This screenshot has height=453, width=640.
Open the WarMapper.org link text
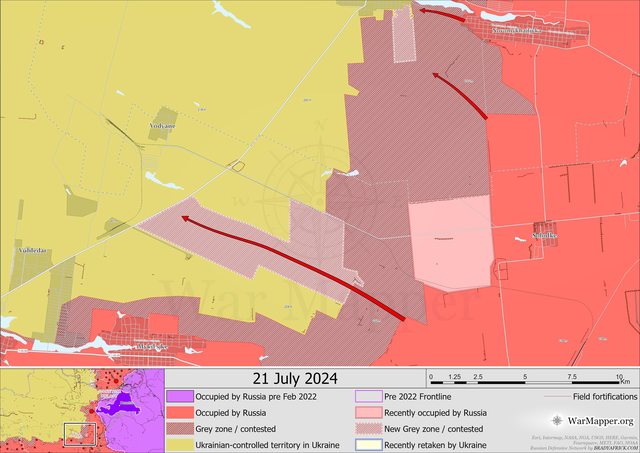coord(600,421)
